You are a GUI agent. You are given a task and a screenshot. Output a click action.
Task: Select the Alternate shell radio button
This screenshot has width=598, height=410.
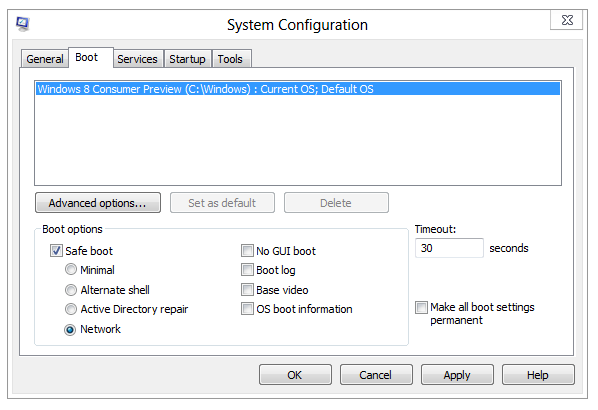[71, 290]
